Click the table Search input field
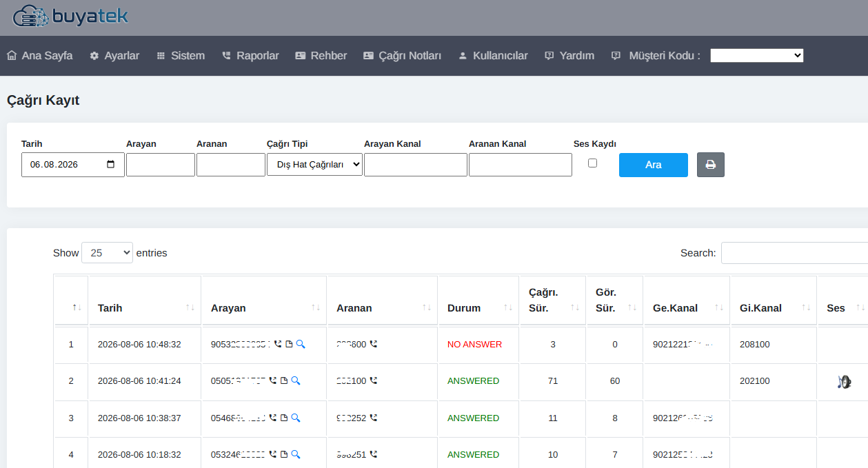The width and height of the screenshot is (868, 468). click(794, 253)
